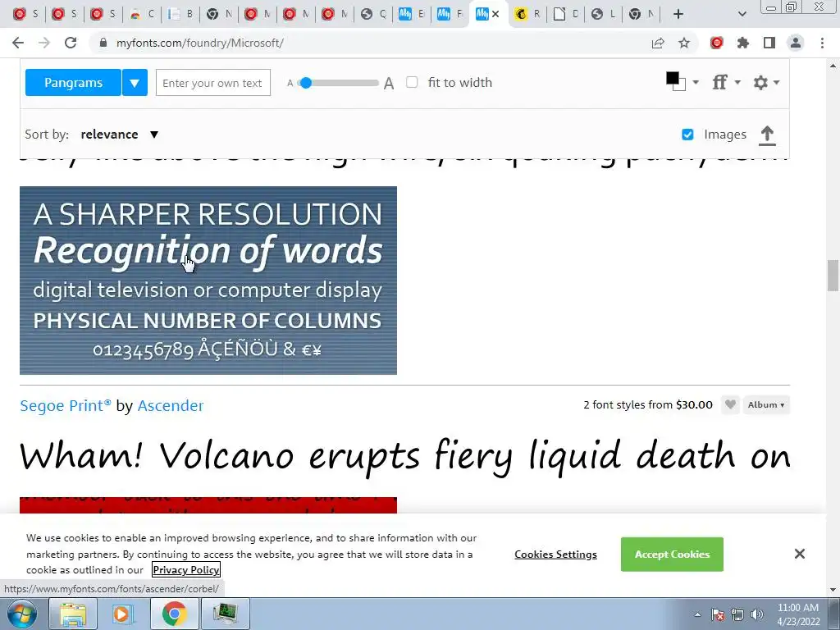This screenshot has height=630, width=840.
Task: Open the Album dropdown for Segoe Print
Action: (766, 405)
